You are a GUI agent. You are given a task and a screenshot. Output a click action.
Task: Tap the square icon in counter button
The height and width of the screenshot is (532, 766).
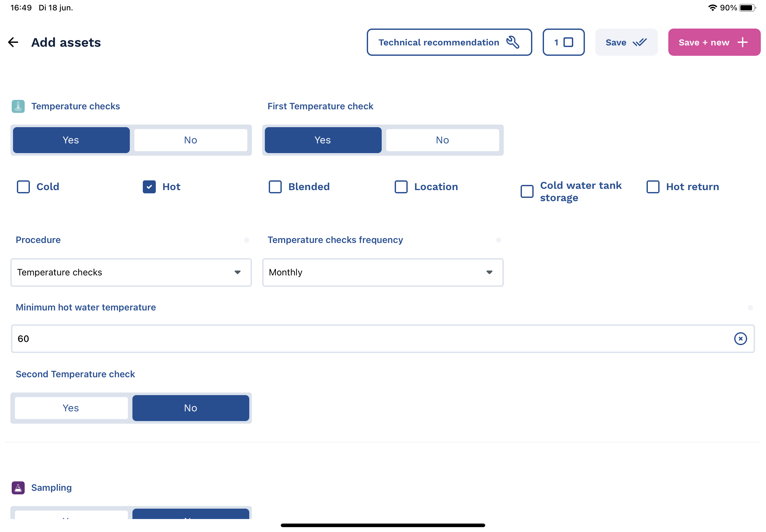click(x=568, y=42)
